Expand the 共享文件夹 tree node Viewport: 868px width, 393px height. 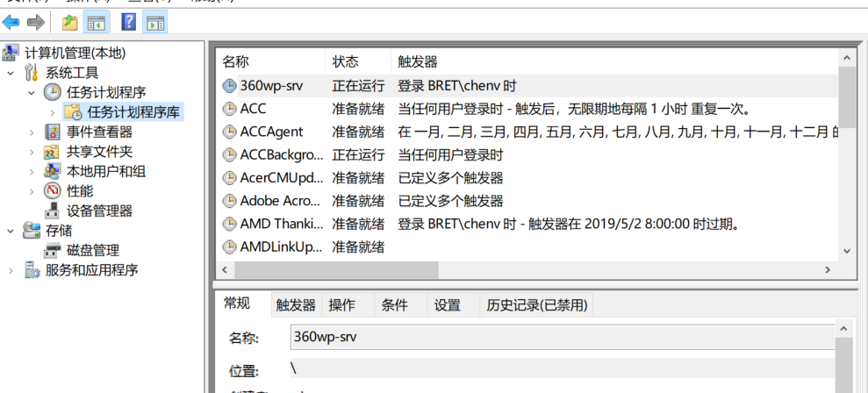[x=32, y=152]
